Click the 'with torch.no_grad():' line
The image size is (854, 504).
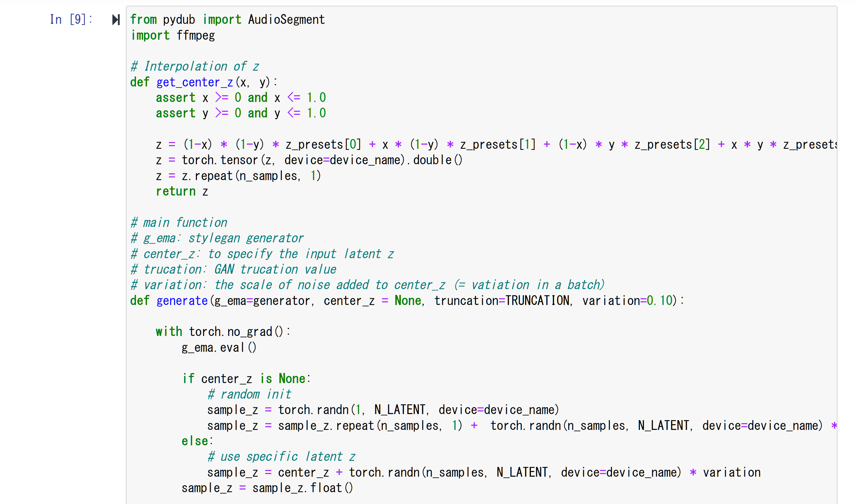[223, 332]
